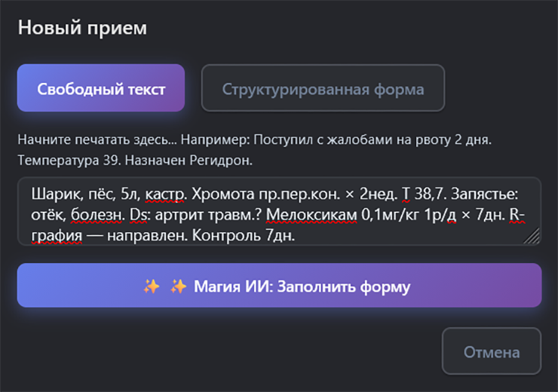
Task: Click the Новый прием heading
Action: [82, 28]
